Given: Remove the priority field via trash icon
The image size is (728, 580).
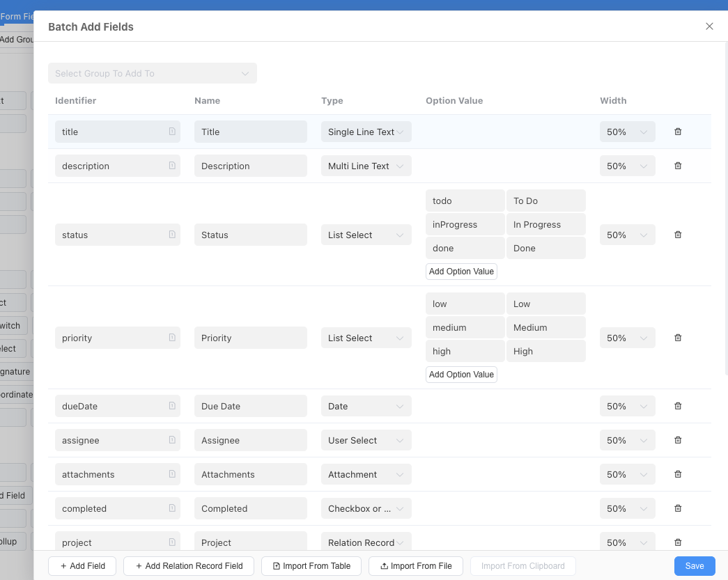Looking at the screenshot, I should [678, 338].
